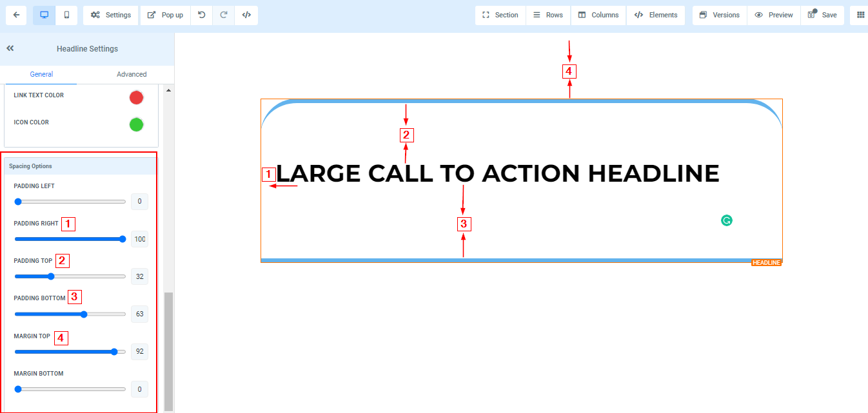Viewport: 868px width, 413px height.
Task: Save the page
Action: (x=822, y=15)
